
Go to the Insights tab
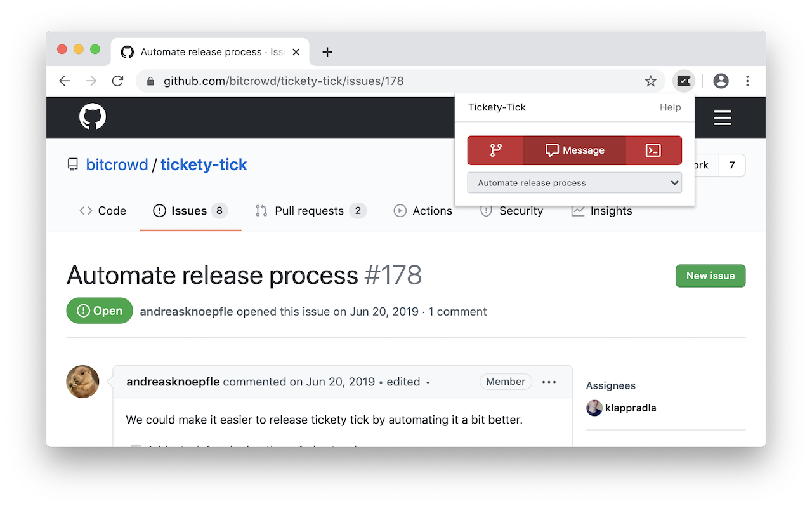click(x=602, y=211)
